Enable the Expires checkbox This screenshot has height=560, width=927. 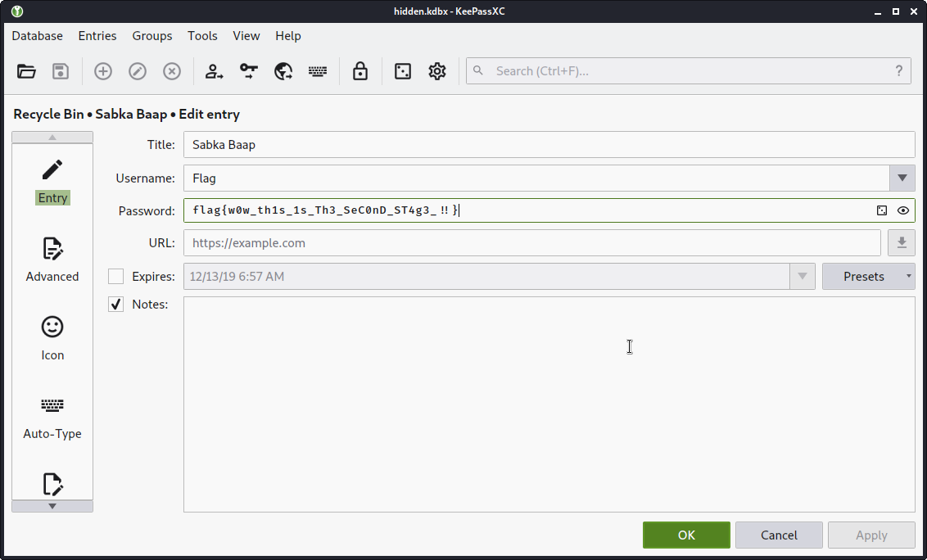point(116,277)
